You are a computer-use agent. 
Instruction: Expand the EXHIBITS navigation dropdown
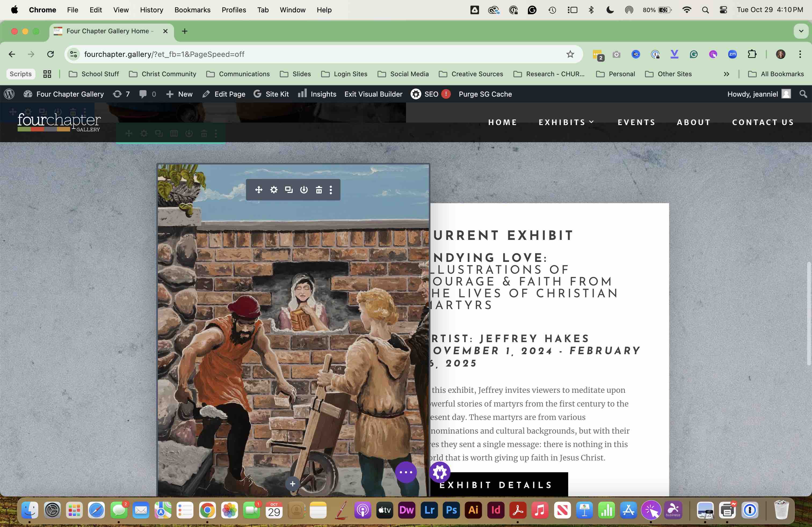coord(566,122)
